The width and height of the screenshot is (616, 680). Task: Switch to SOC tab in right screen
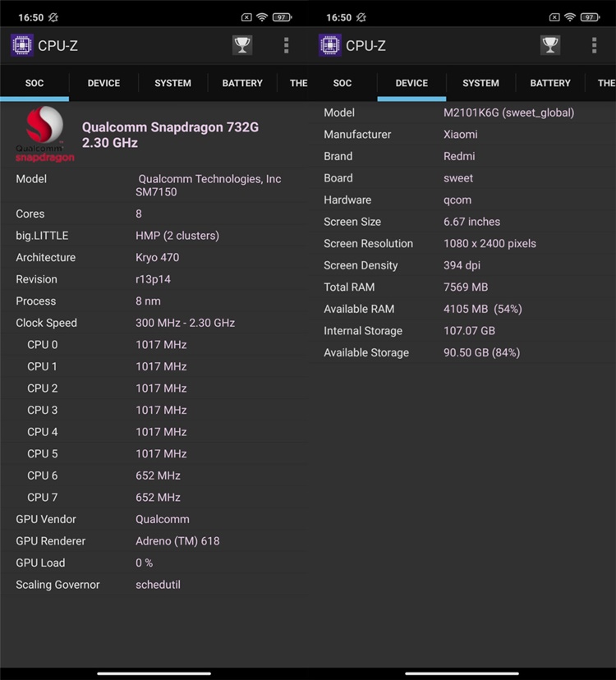pyautogui.click(x=342, y=83)
